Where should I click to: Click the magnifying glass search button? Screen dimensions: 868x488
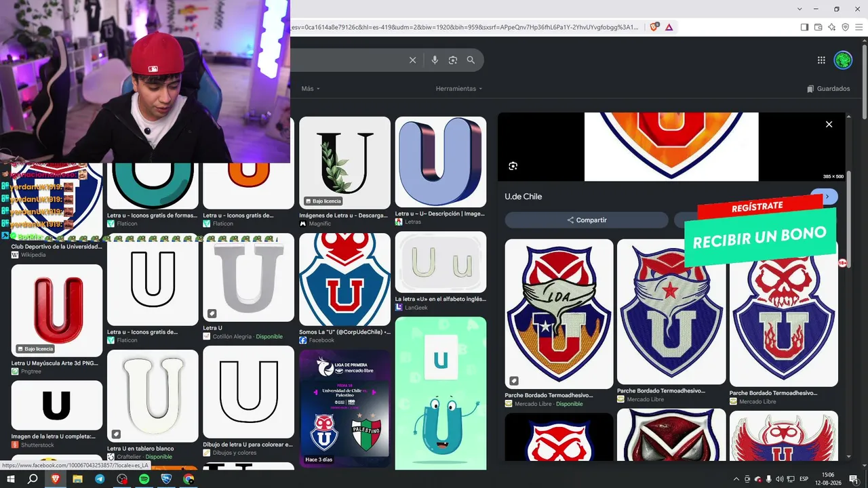471,60
